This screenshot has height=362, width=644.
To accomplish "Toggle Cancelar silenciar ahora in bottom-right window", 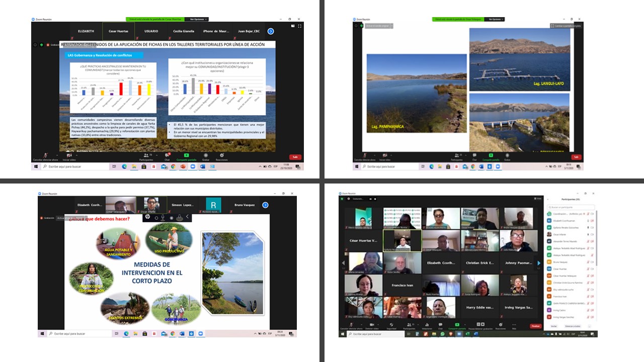I will [351, 326].
